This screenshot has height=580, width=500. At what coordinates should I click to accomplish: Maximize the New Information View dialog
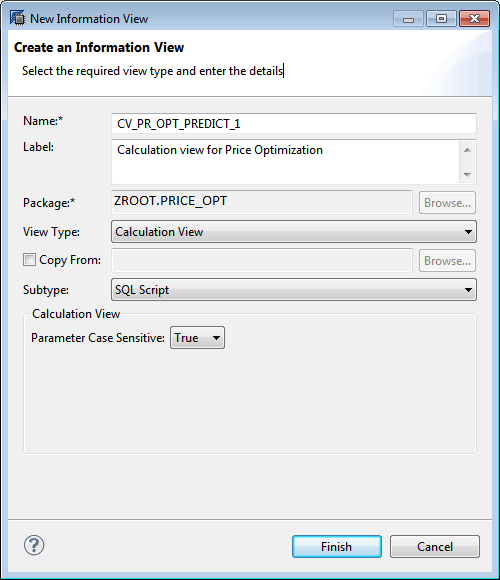(441, 19)
